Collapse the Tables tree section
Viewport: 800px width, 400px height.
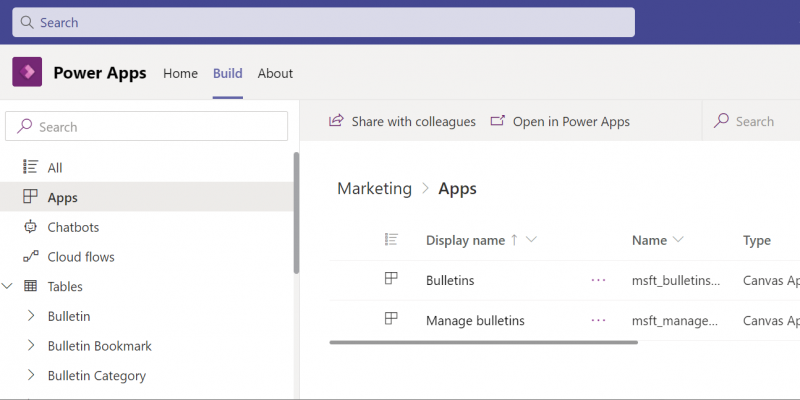tap(8, 286)
